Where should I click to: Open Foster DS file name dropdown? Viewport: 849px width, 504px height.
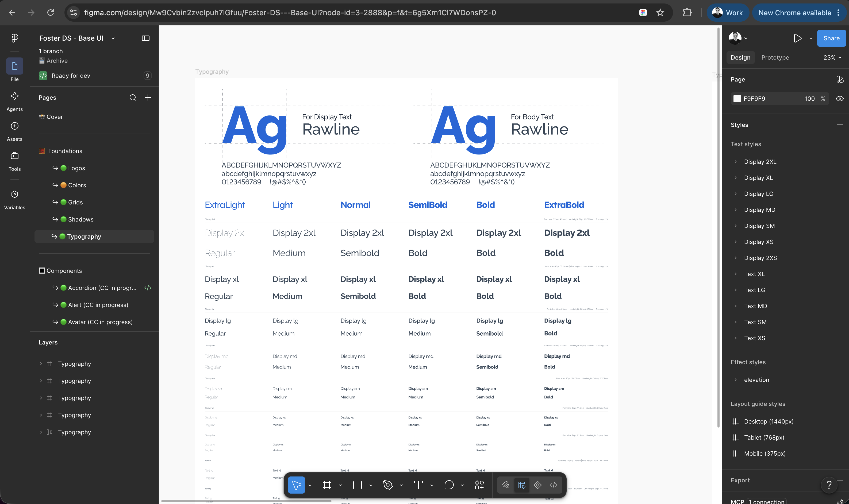(x=113, y=38)
